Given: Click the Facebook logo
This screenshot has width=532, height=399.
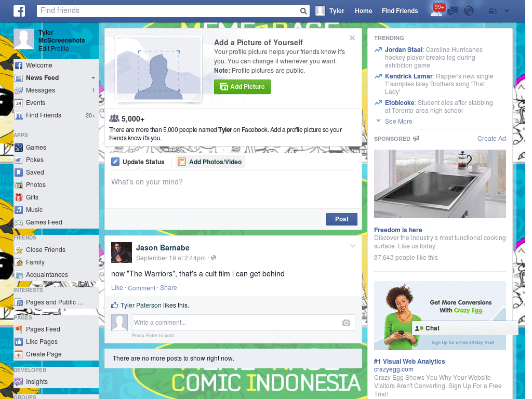Looking at the screenshot, I should coord(19,10).
